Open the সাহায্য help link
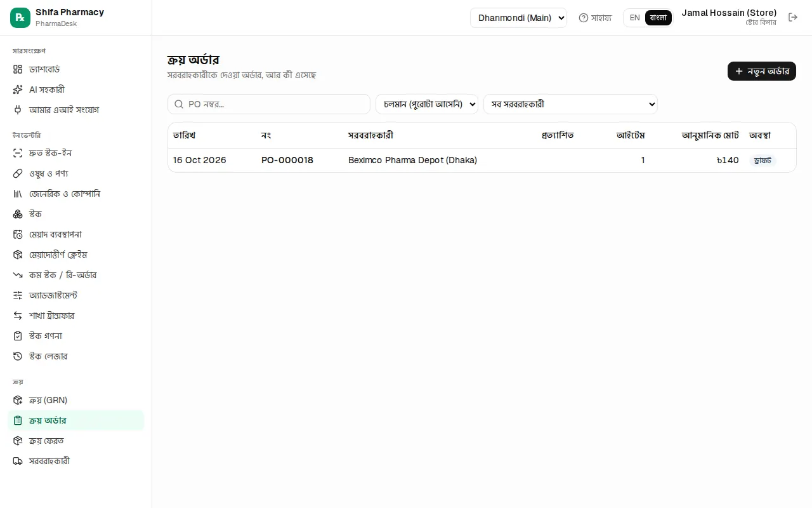The height and width of the screenshot is (508, 812). [x=595, y=18]
